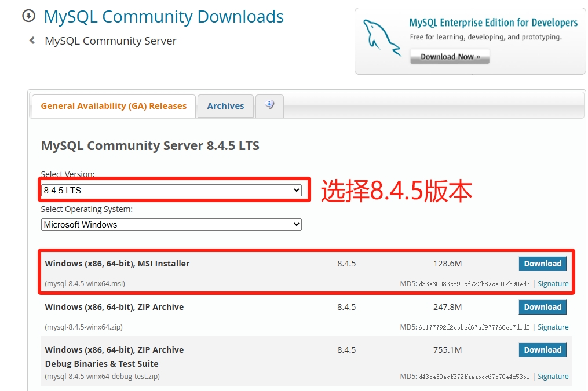Click the back arrow beside MySQL Community Server
This screenshot has width=588, height=391.
[32, 41]
